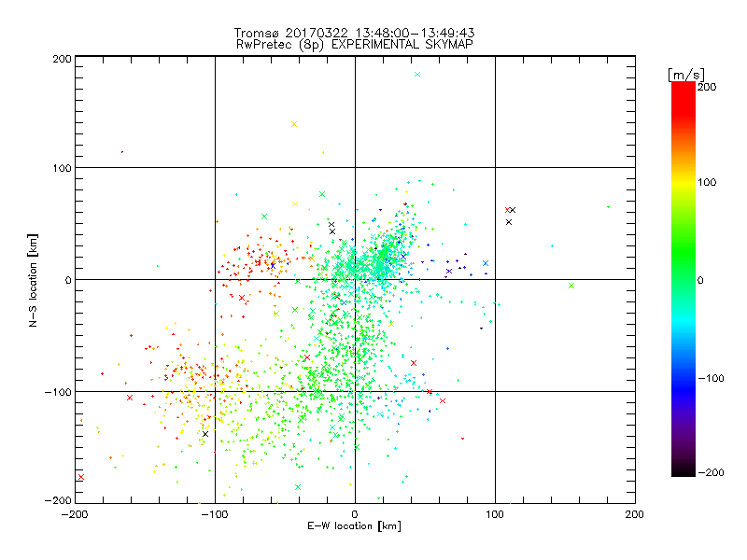Image resolution: width=747 pixels, height=560 pixels.
Task: Click the '0' label beside the colorbar
Action: click(700, 280)
